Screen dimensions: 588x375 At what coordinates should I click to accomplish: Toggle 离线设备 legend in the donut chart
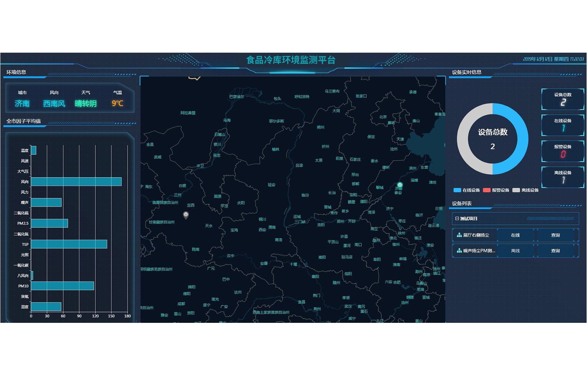pyautogui.click(x=525, y=190)
